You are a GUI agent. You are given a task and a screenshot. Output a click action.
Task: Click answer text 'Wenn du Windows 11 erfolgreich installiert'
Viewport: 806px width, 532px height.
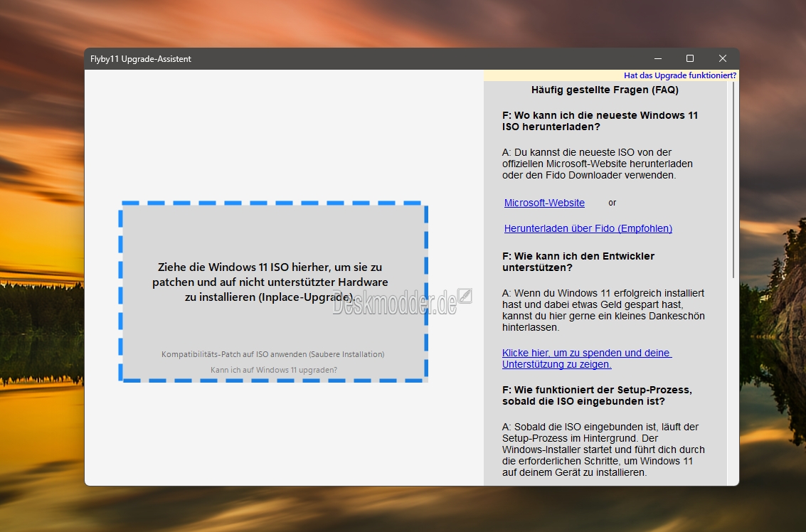tap(603, 311)
